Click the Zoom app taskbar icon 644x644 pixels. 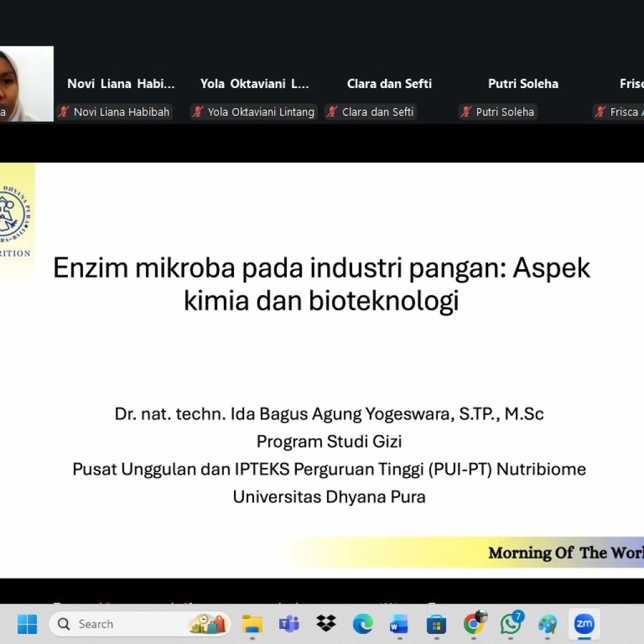[584, 624]
